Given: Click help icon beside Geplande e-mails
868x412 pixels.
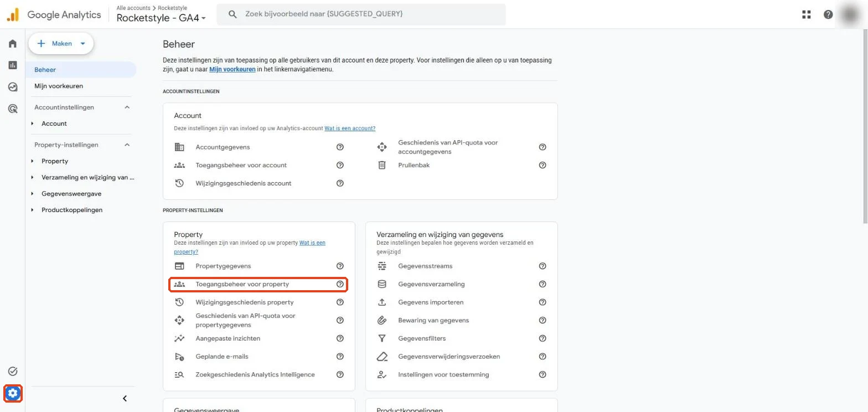Looking at the screenshot, I should click(x=340, y=357).
